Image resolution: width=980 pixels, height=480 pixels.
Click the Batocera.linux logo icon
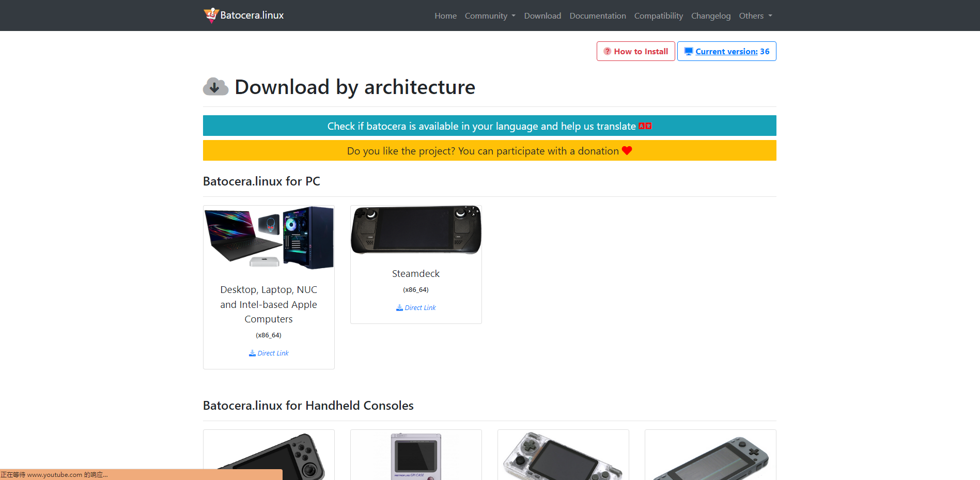(211, 15)
